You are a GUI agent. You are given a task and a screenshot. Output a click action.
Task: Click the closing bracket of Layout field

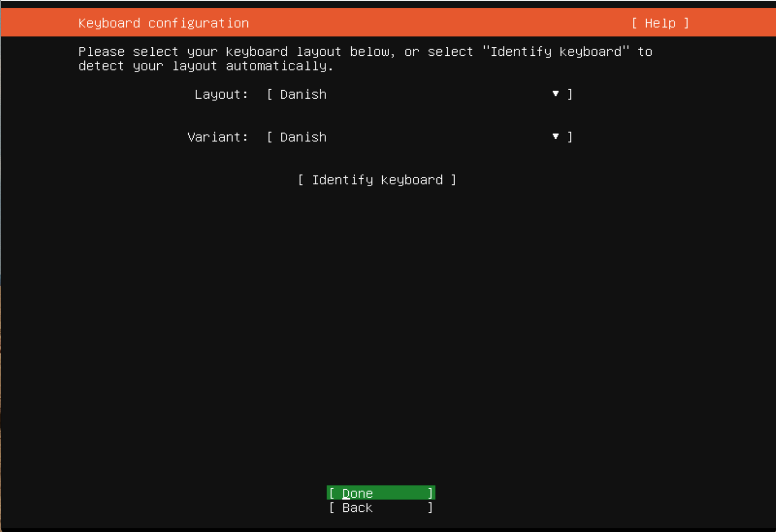[569, 95]
